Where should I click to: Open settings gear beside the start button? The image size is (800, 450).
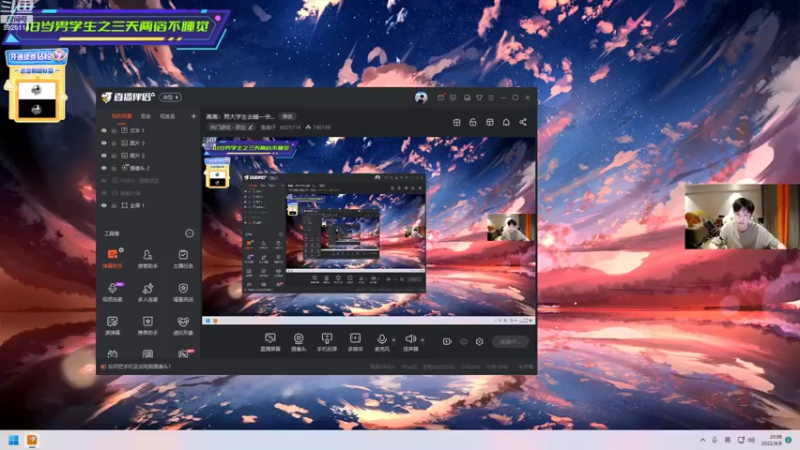click(x=480, y=341)
